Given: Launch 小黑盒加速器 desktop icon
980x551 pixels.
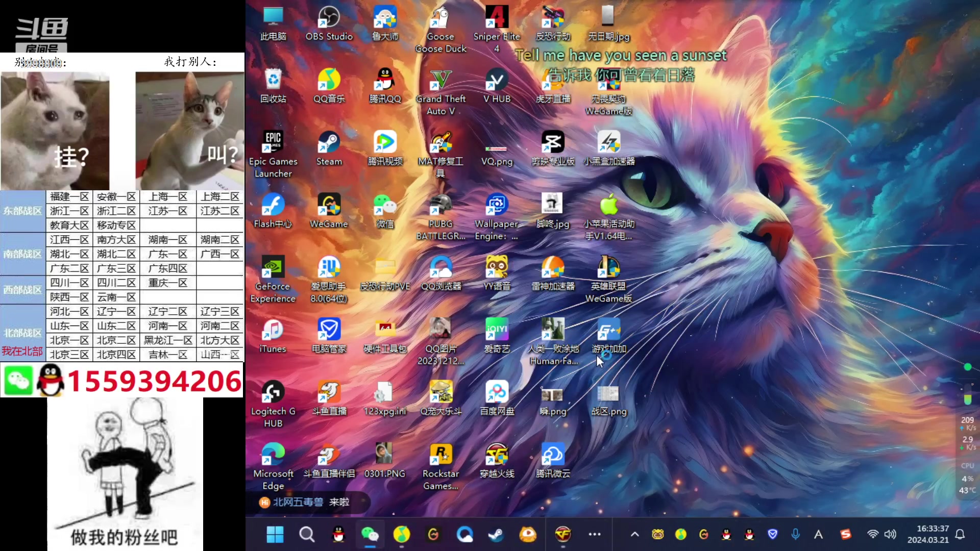Looking at the screenshot, I should 608,148.
